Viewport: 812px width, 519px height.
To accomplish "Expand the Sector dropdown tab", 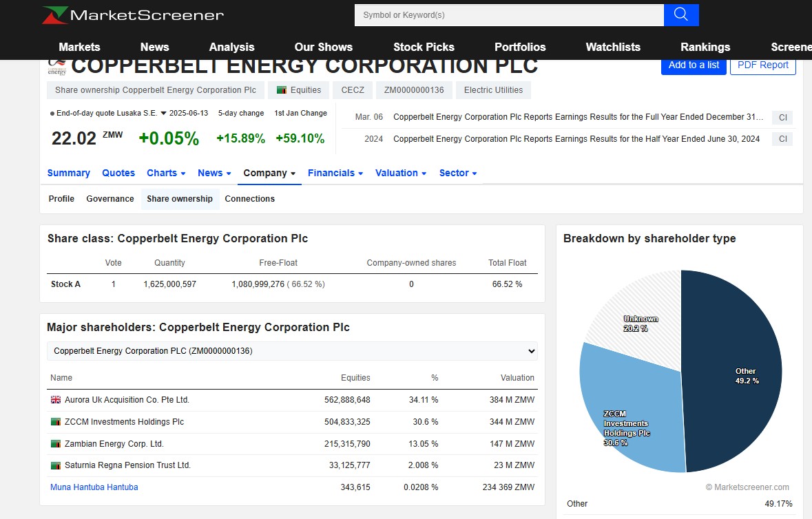I will point(458,173).
